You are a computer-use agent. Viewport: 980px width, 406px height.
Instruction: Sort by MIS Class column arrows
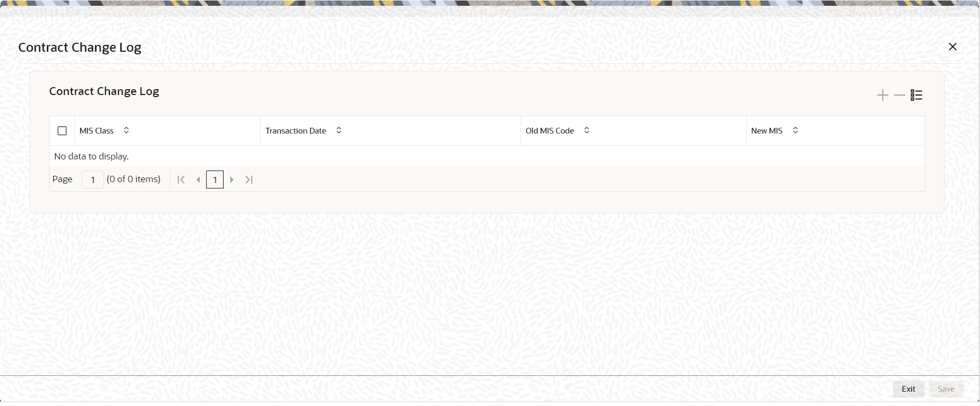[x=126, y=130]
